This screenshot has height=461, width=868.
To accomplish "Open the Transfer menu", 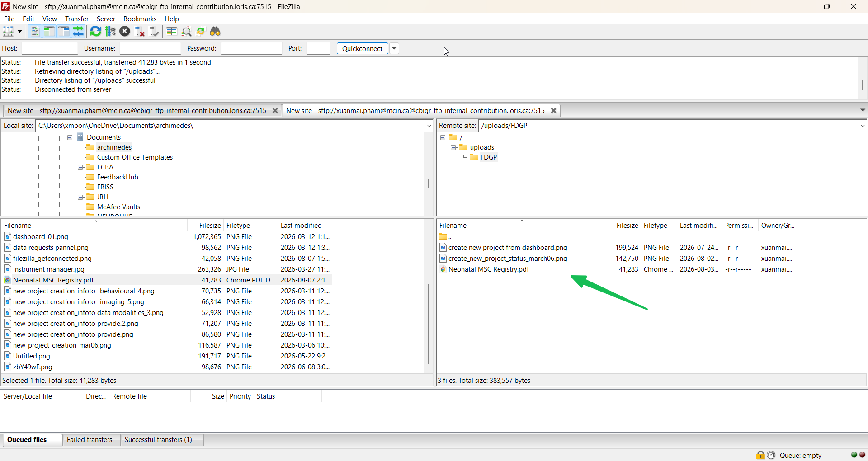I will click(x=77, y=19).
